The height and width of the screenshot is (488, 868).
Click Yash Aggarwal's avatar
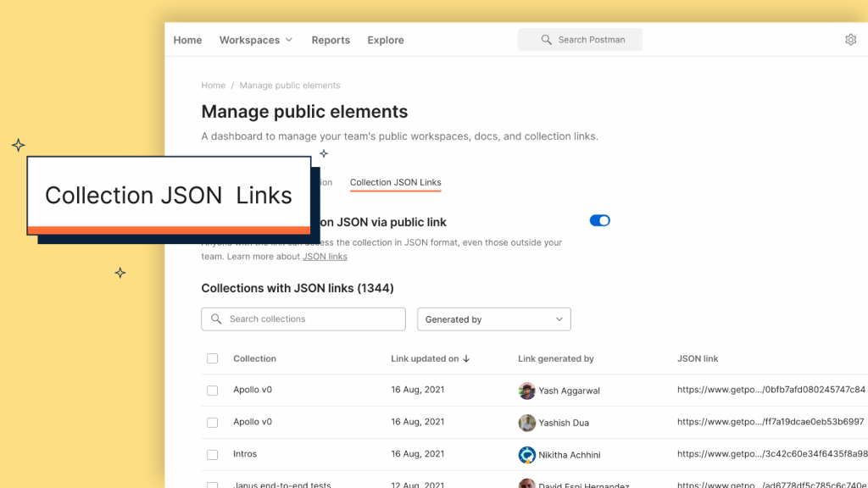pyautogui.click(x=526, y=391)
